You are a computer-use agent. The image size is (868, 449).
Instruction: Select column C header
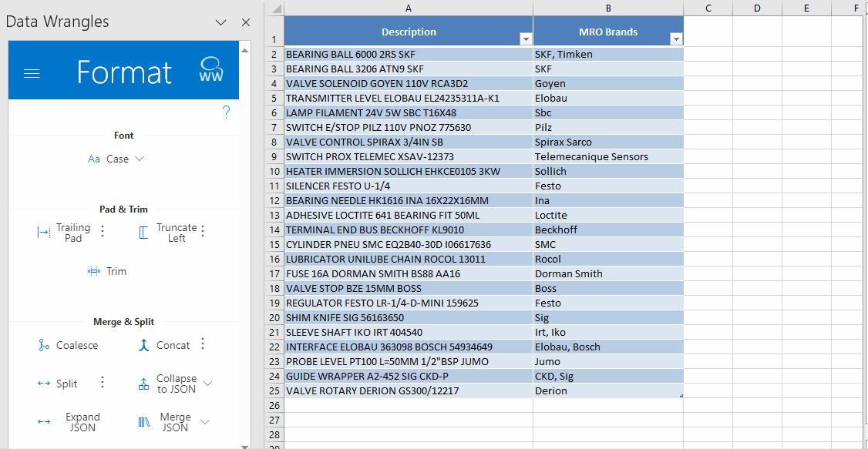pyautogui.click(x=708, y=8)
